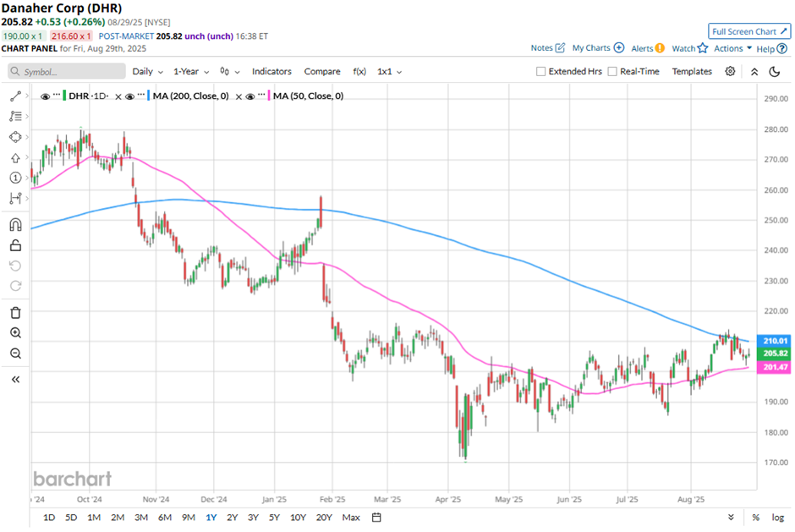
Task: Zoom out of the chart
Action: (x=15, y=354)
